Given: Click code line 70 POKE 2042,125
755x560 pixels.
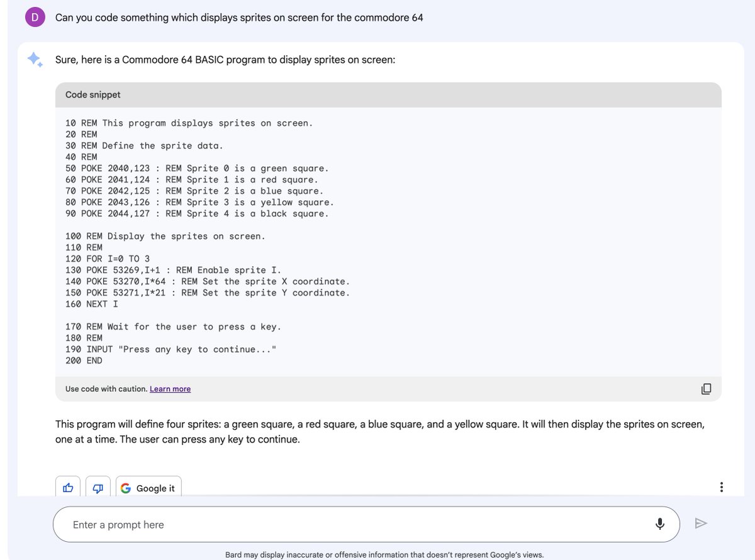Looking at the screenshot, I should 194,191.
